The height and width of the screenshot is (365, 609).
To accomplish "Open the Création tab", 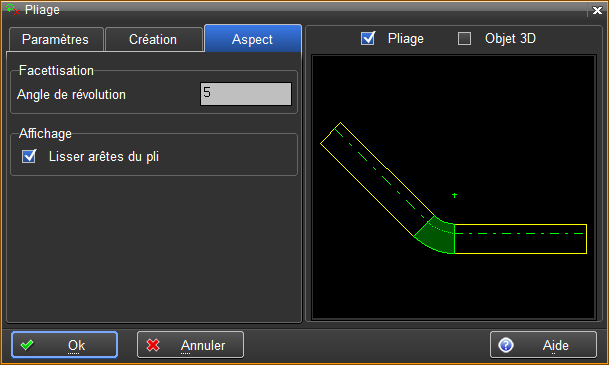I will click(x=153, y=39).
